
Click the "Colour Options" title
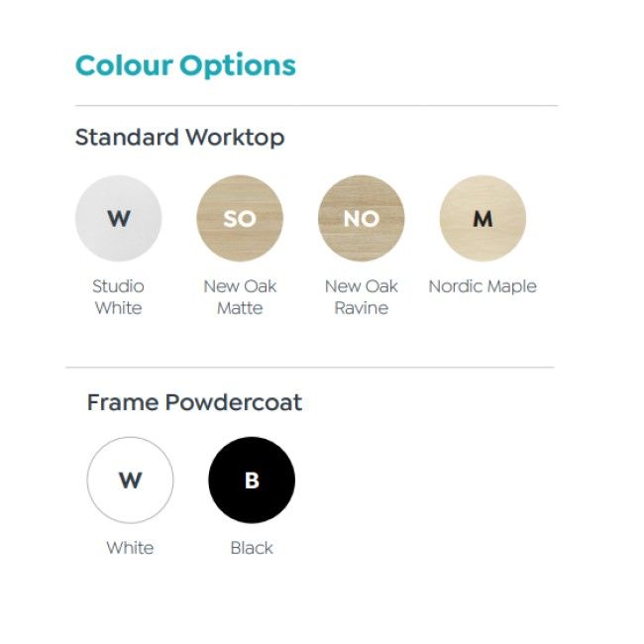185,65
